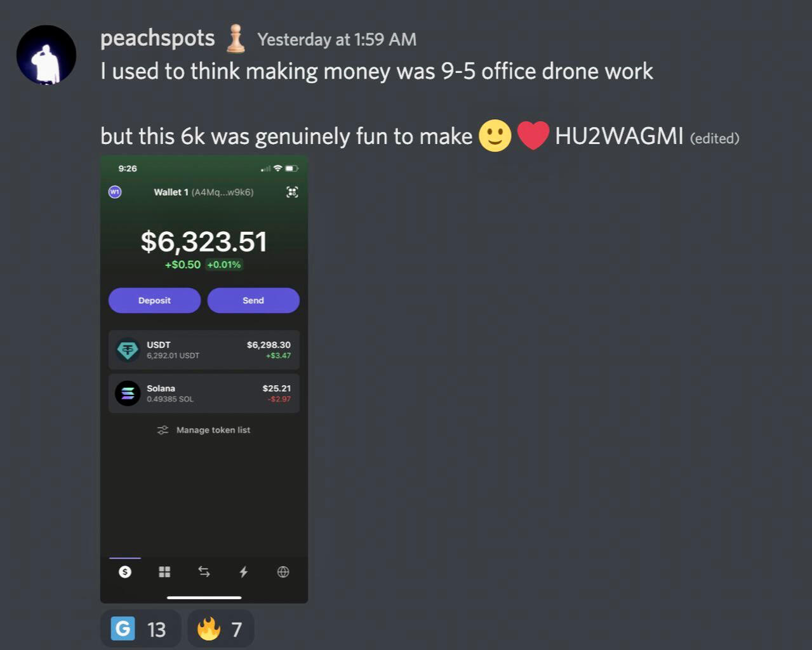Click the chess pawn role badge
The height and width of the screenshot is (650, 812).
(236, 38)
